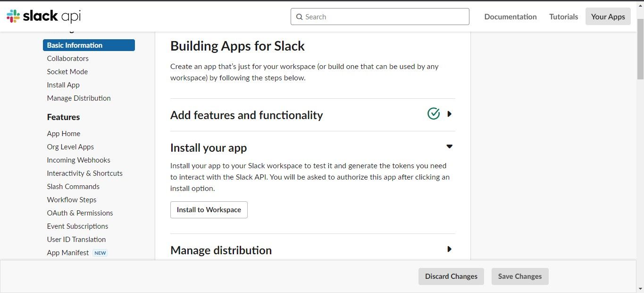644x293 pixels.
Task: Select Basic Information in the sidebar
Action: coord(74,45)
